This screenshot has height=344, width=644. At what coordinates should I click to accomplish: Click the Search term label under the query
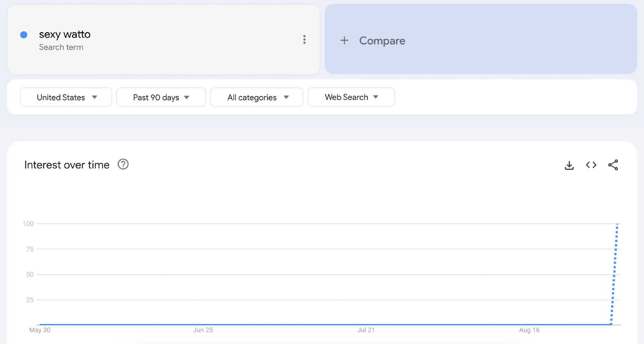[61, 47]
